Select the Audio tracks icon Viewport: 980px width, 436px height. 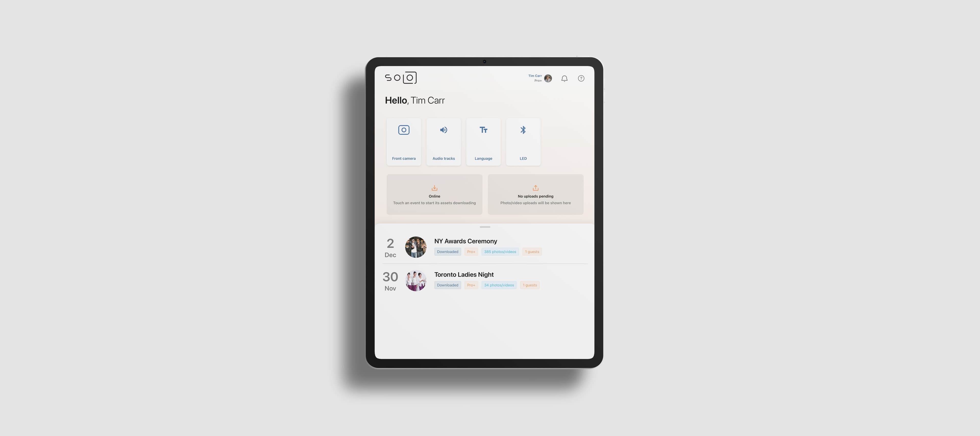coord(444,129)
